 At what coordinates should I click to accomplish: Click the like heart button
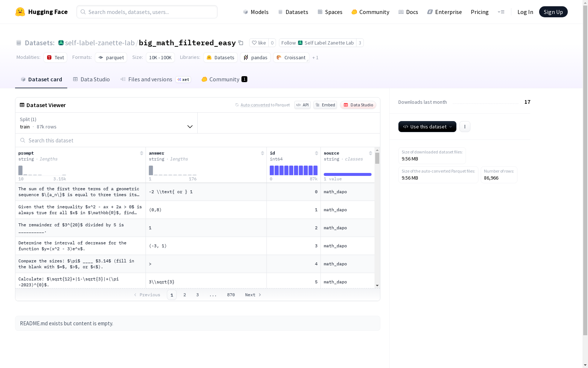[259, 43]
